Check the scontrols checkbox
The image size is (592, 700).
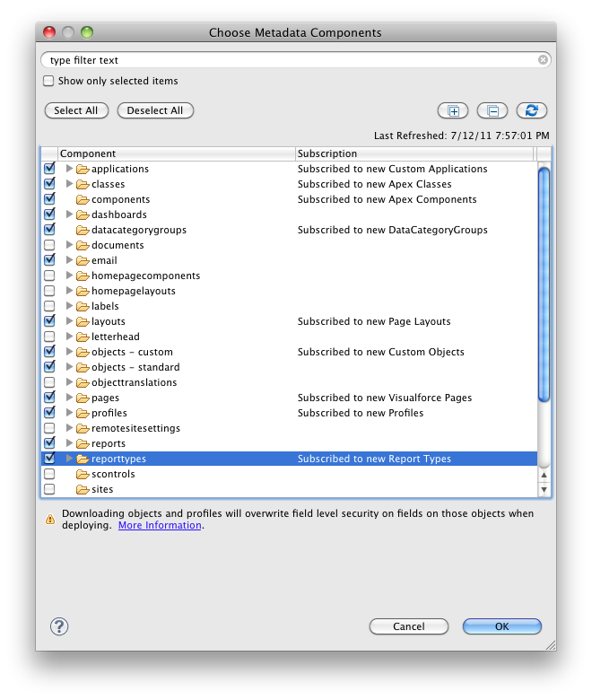(x=49, y=474)
